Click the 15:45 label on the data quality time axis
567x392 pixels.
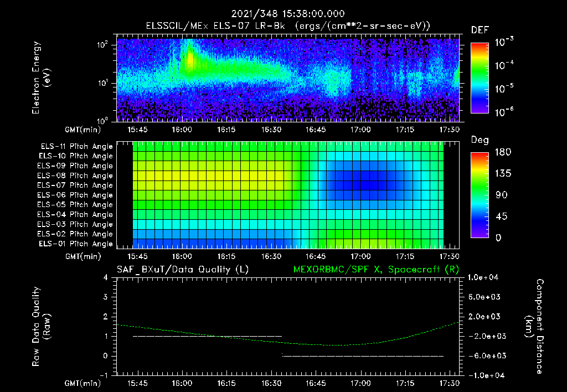137,383
